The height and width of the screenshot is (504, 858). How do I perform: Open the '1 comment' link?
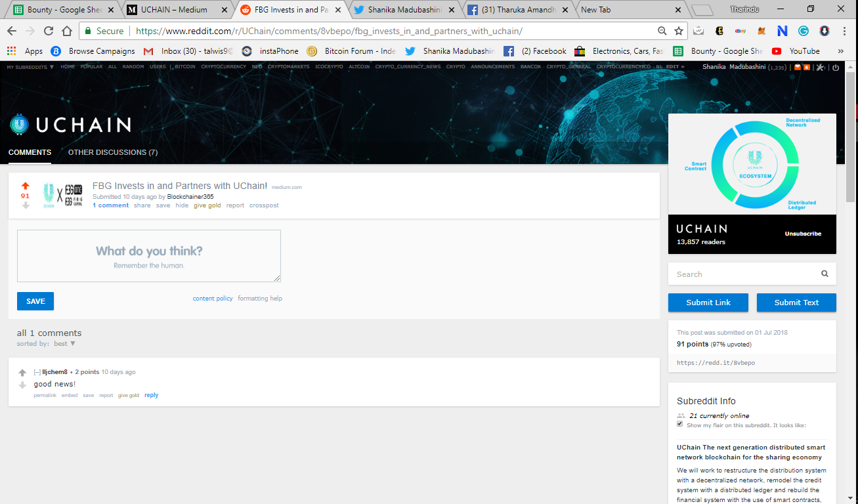coord(110,205)
